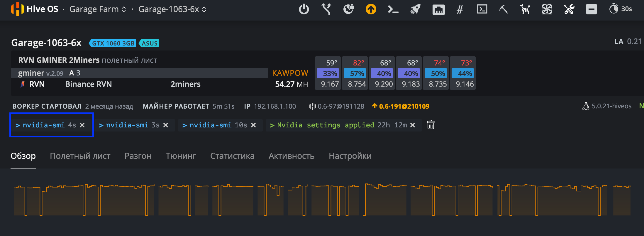Viewport: 644px width, 236px height.
Task: Dismiss the nvidia-smi 10s result
Action: tap(253, 125)
